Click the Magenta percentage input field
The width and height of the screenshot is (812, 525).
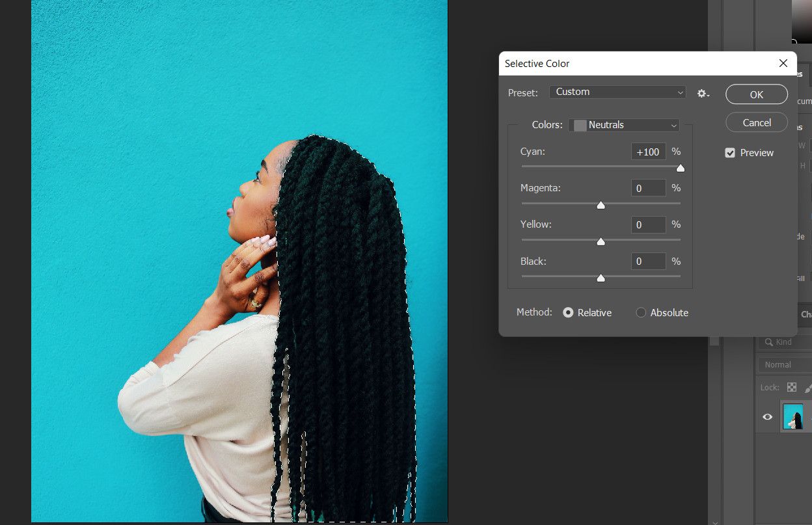tap(648, 187)
